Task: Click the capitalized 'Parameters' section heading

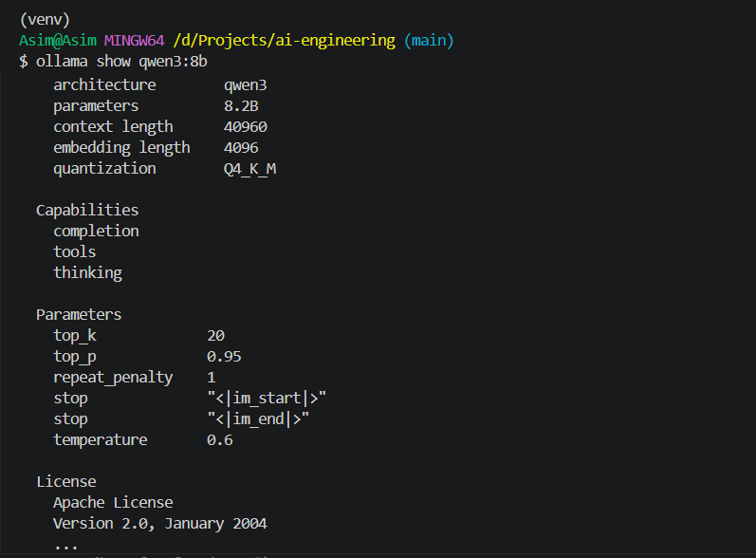Action: coord(79,314)
